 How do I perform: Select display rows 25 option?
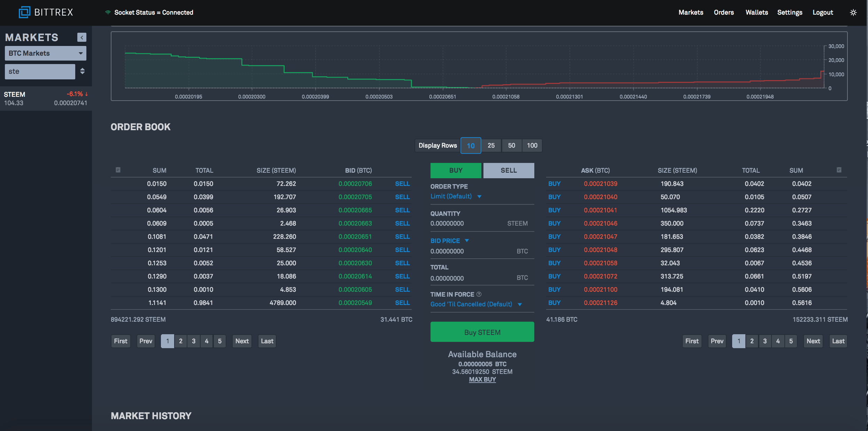coord(490,146)
